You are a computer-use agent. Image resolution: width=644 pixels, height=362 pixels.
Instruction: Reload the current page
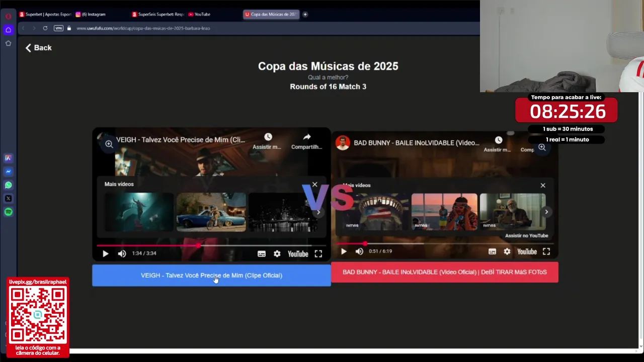click(45, 28)
